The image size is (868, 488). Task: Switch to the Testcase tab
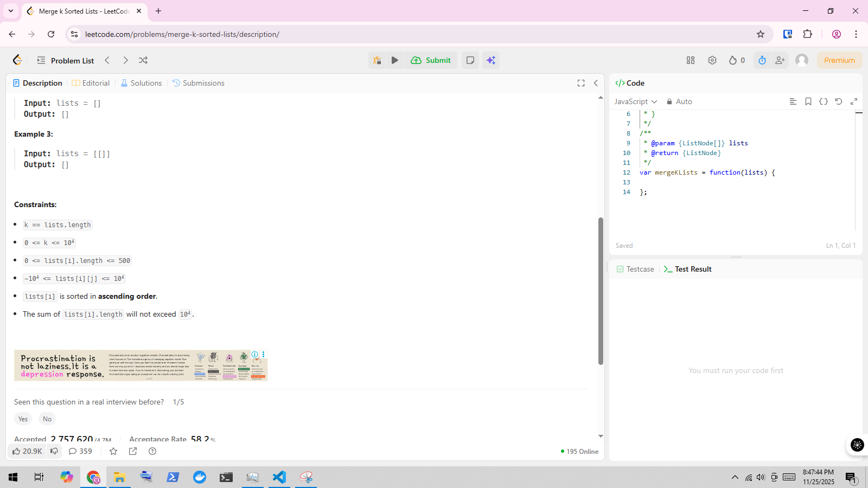point(635,269)
